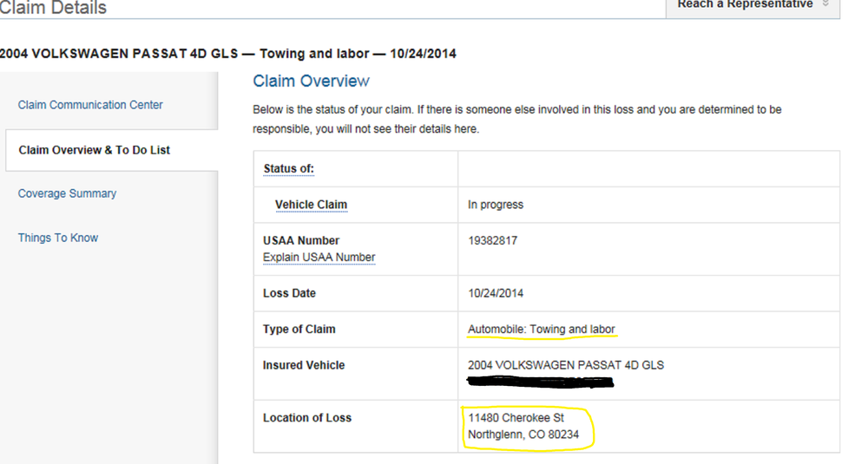This screenshot has height=464, width=868.
Task: Open Claim Communication Center in the sidebar
Action: 90,105
